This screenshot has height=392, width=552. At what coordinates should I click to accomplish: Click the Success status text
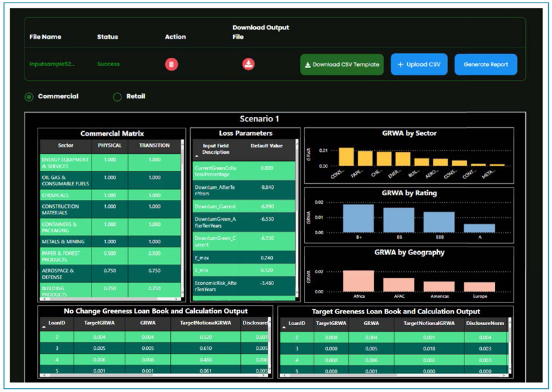[x=108, y=64]
